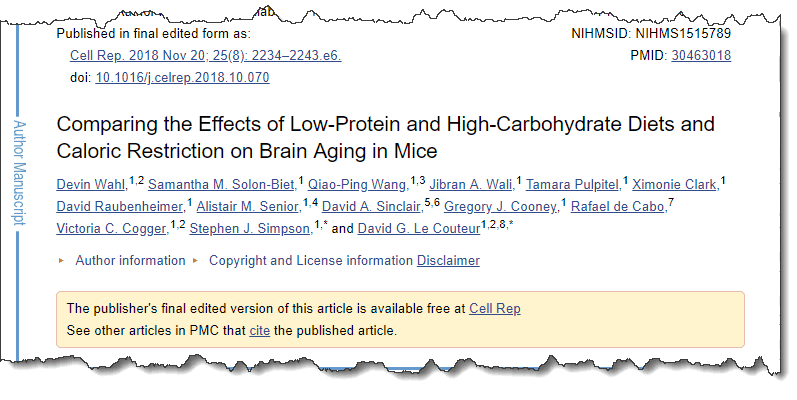Select author Stephen J. Simpson
This screenshot has height=400, width=797.
point(251,229)
